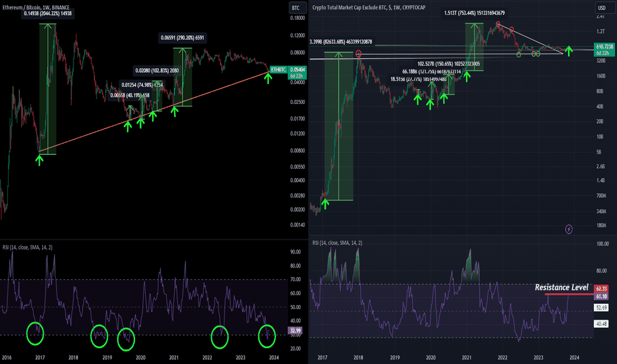Select the 18.515B measurement label
The height and width of the screenshot is (364, 617).
click(418, 79)
